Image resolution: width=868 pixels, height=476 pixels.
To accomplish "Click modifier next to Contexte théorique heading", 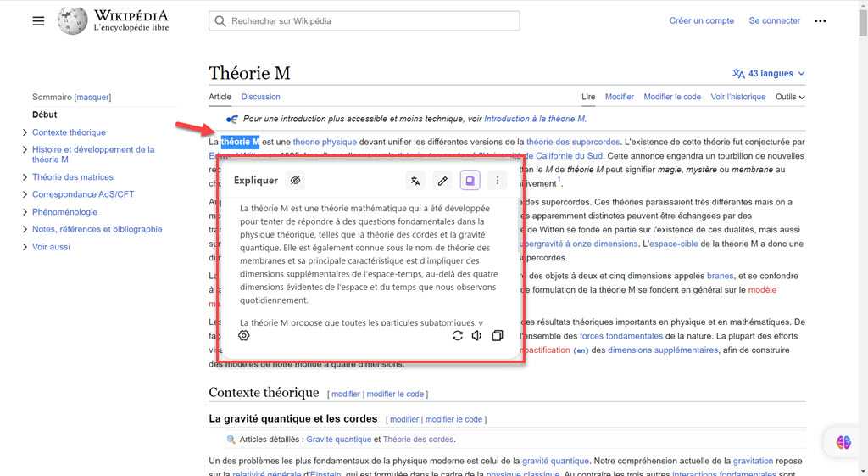I will coord(346,394).
